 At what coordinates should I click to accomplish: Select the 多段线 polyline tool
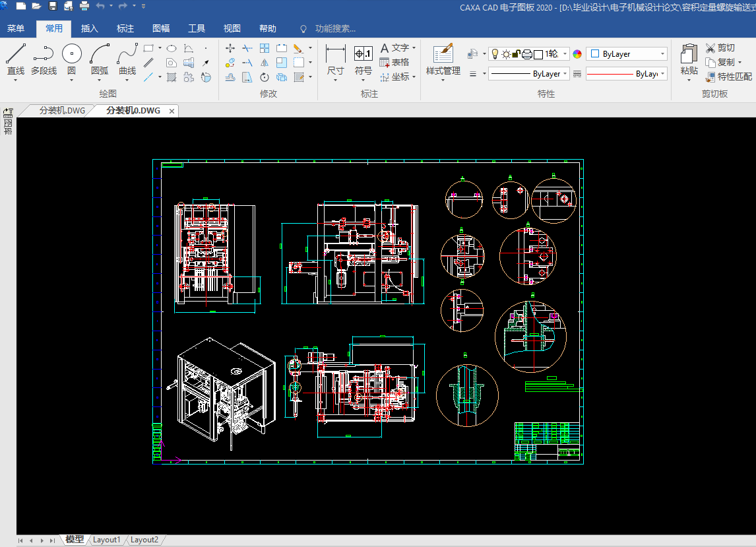(x=44, y=59)
